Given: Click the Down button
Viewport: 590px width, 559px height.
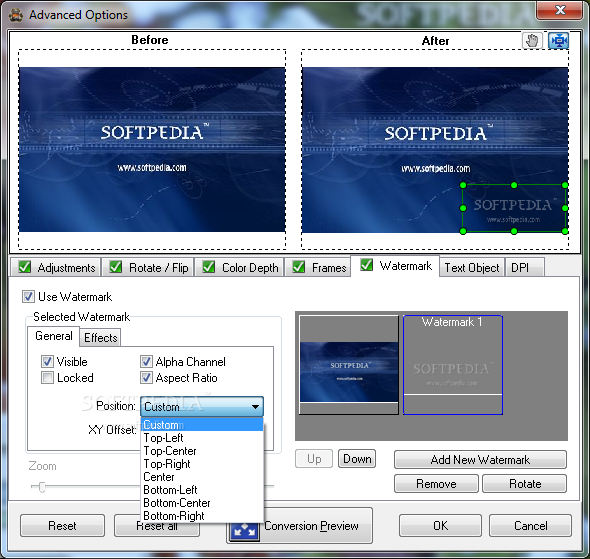Looking at the screenshot, I should [357, 459].
